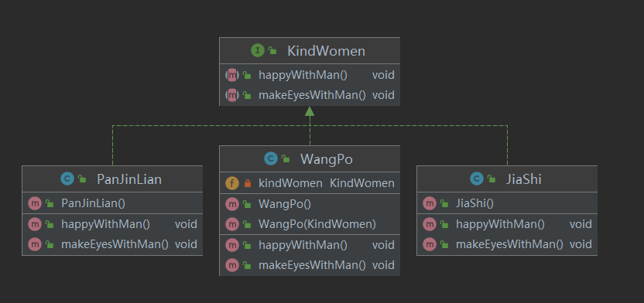Click public visibility icon in WangPo header
This screenshot has height=303, width=644.
pyautogui.click(x=286, y=159)
